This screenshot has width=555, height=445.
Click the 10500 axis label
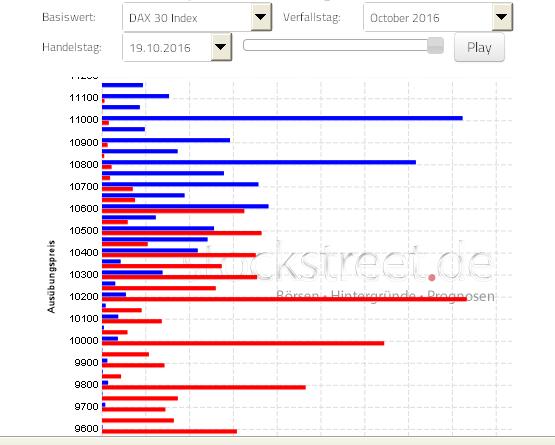(84, 230)
